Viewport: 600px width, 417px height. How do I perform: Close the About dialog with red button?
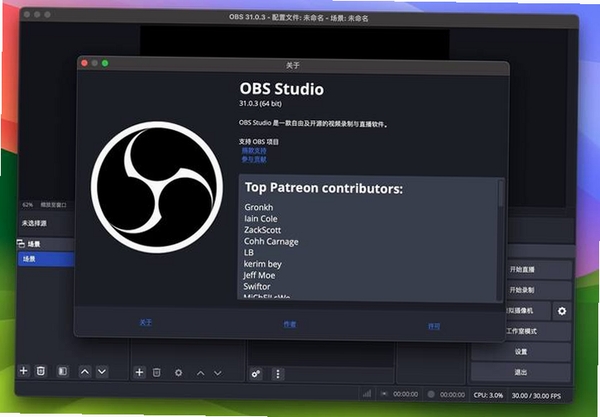pos(85,63)
